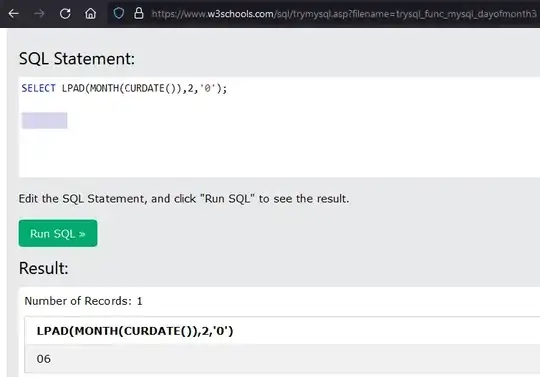
Task: Click the Run SQL button
Action: point(58,233)
